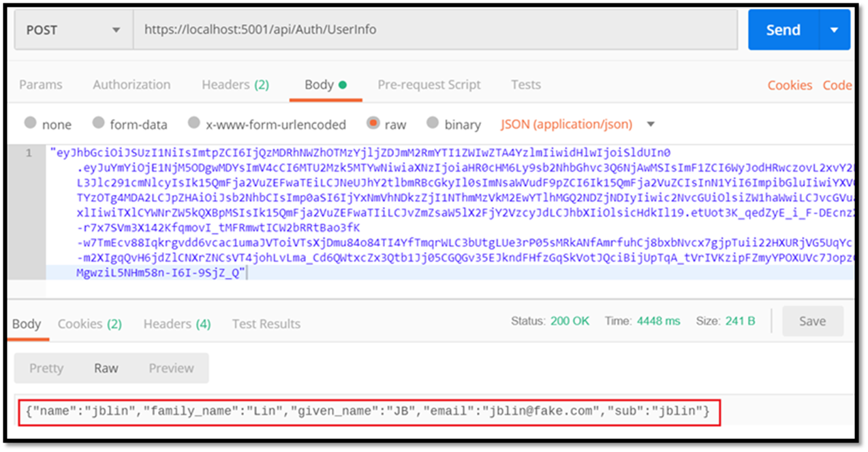Click the Code generation link

tap(837, 85)
